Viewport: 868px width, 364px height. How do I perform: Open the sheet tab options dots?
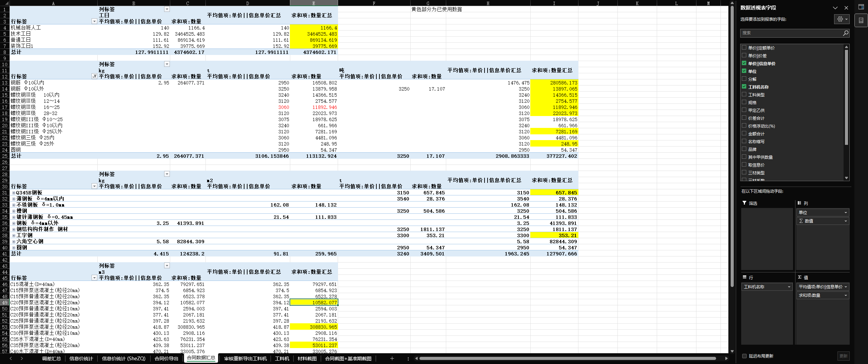[408, 358]
